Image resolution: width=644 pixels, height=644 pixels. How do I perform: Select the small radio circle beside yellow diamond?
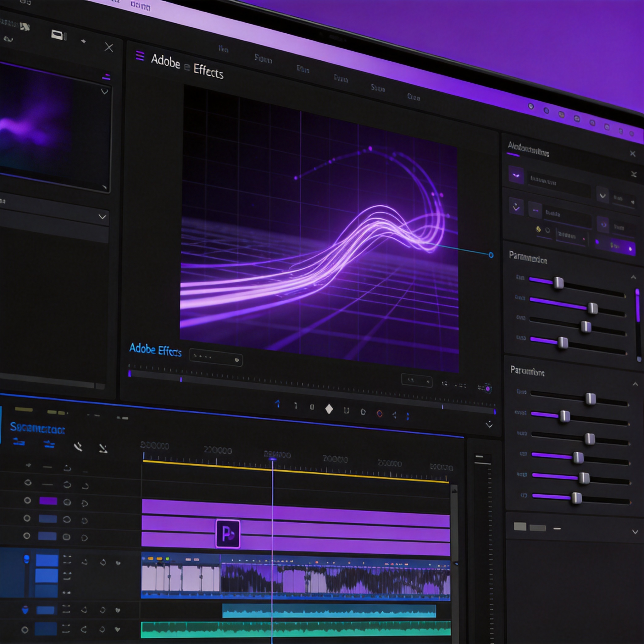[x=547, y=230]
